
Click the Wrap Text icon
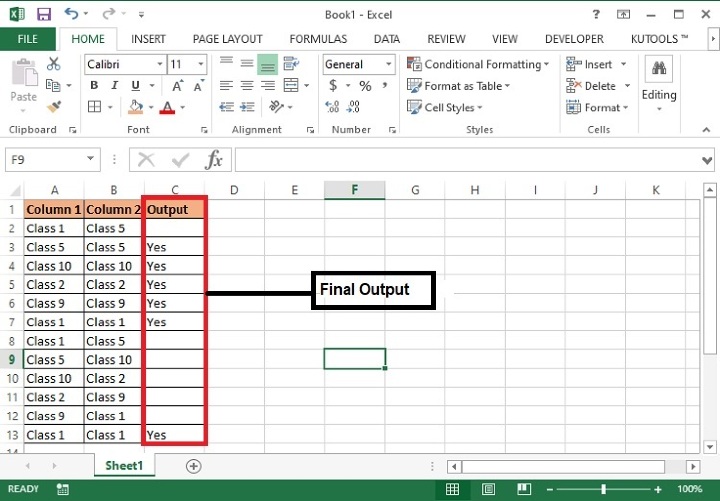click(x=291, y=64)
